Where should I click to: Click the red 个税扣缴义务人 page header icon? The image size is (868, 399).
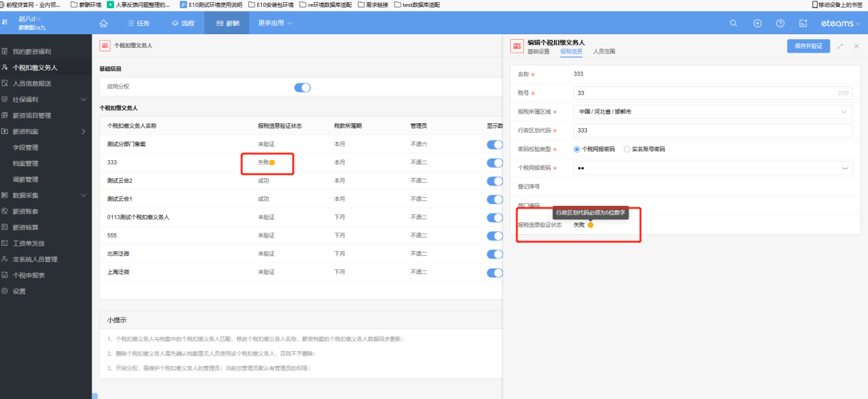pyautogui.click(x=105, y=46)
